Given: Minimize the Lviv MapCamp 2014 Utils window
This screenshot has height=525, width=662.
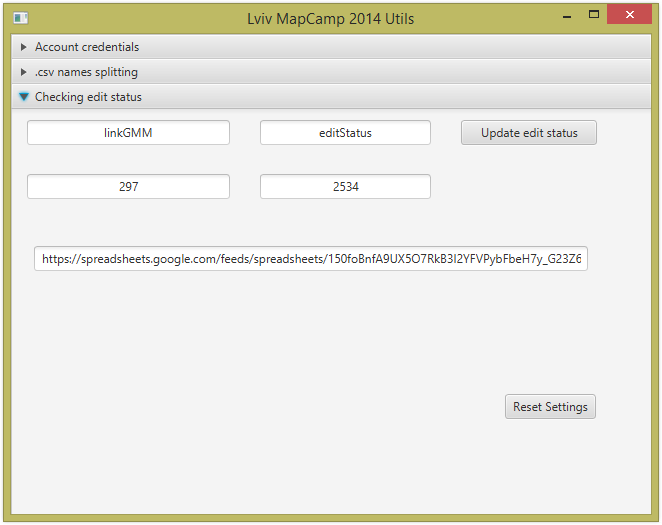Looking at the screenshot, I should coord(567,16).
